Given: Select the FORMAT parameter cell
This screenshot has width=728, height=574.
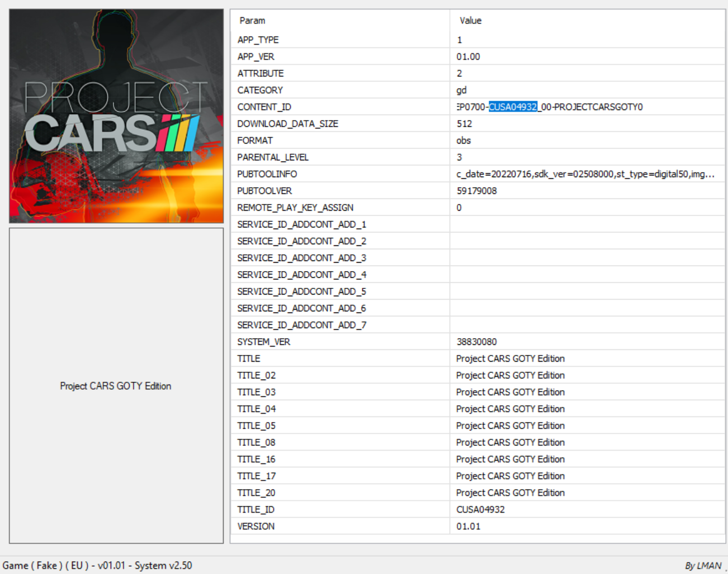Looking at the screenshot, I should pyautogui.click(x=340, y=140).
